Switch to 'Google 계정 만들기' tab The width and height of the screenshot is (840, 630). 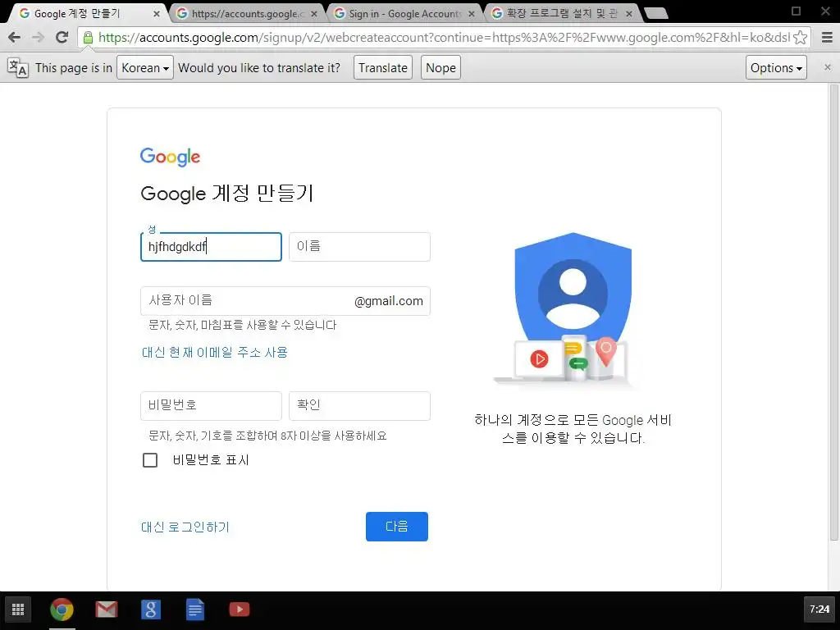(85, 13)
